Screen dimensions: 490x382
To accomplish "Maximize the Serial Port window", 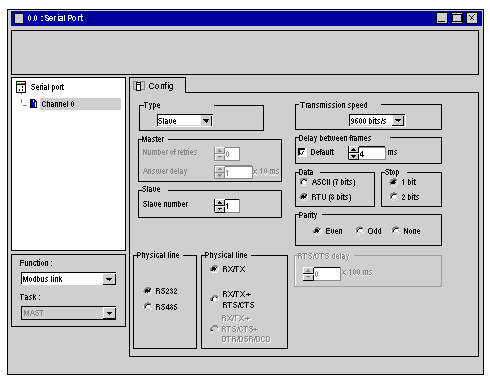I will pos(457,18).
